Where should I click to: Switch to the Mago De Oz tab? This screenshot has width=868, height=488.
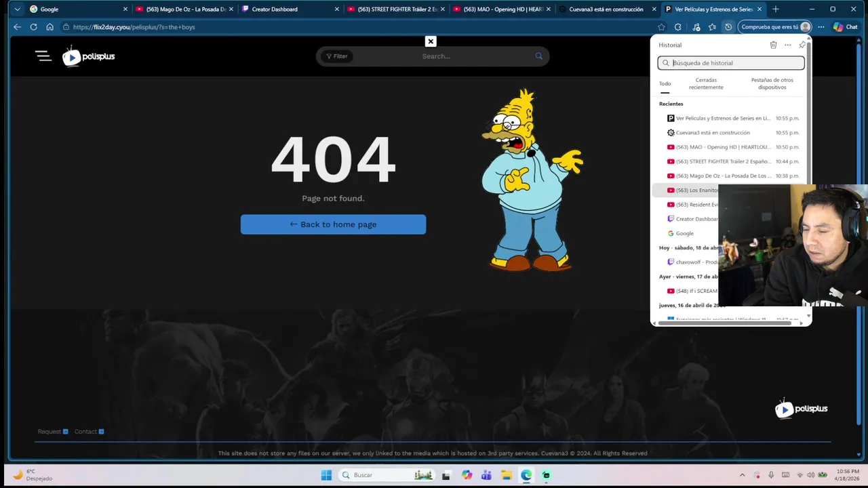click(x=183, y=9)
